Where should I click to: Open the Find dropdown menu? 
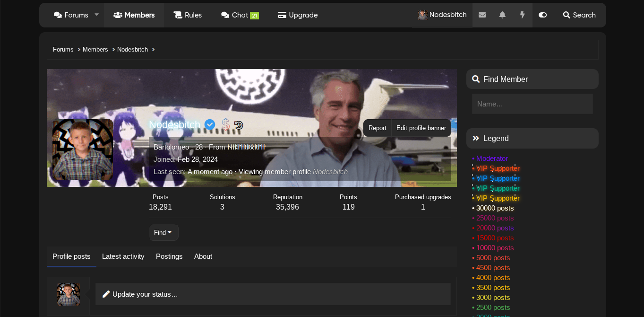163,232
